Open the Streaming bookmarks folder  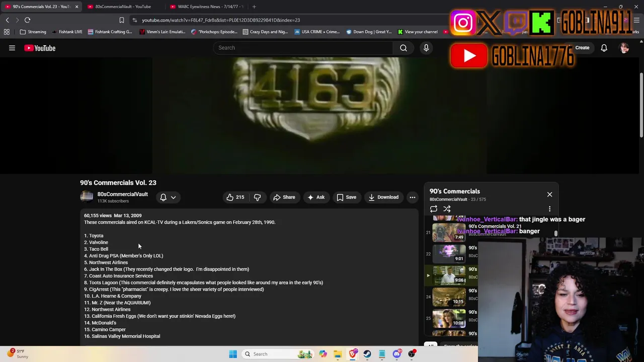33,32
